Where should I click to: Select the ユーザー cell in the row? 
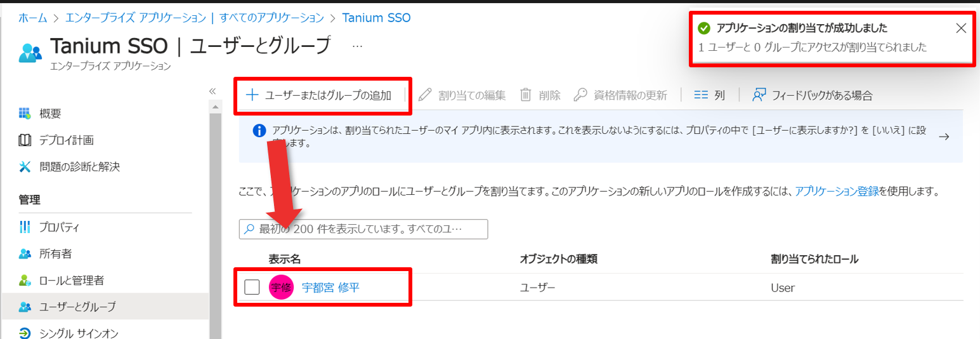537,288
